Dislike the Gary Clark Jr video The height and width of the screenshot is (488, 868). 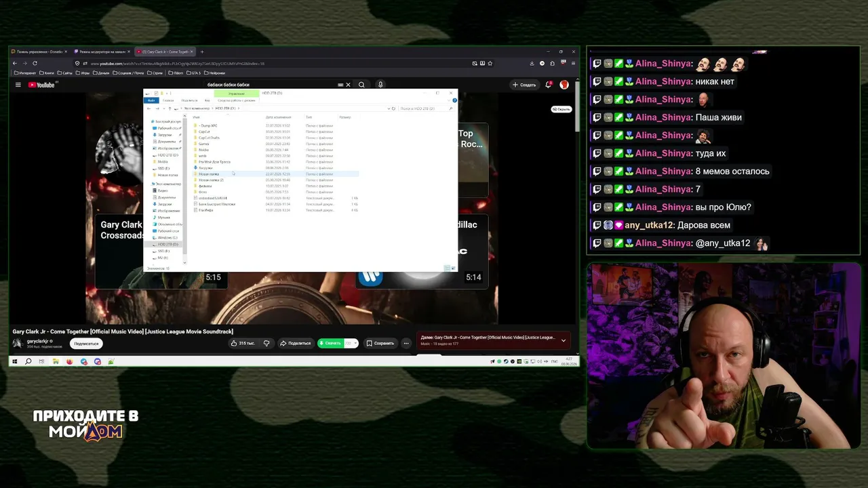point(267,343)
